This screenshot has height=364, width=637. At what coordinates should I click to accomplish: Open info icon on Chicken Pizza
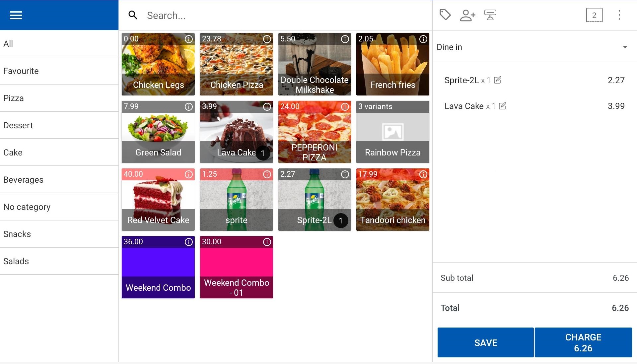tap(267, 39)
